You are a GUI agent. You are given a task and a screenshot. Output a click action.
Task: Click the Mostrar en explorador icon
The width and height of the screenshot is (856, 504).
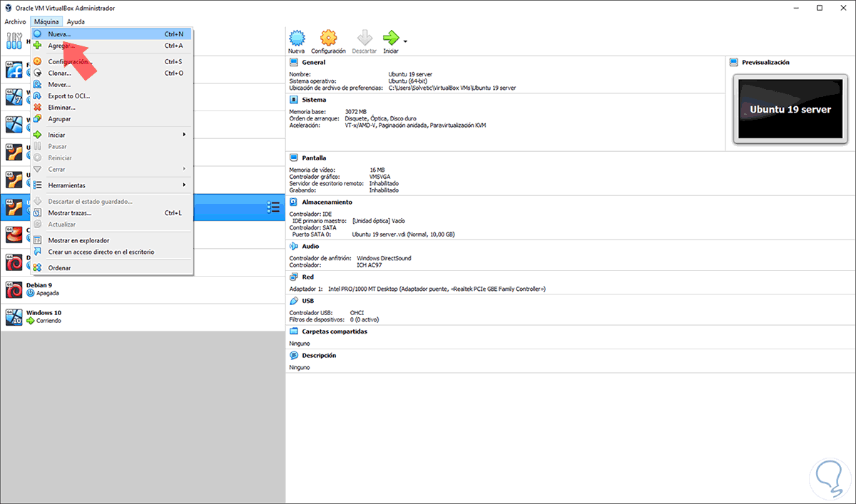(38, 240)
